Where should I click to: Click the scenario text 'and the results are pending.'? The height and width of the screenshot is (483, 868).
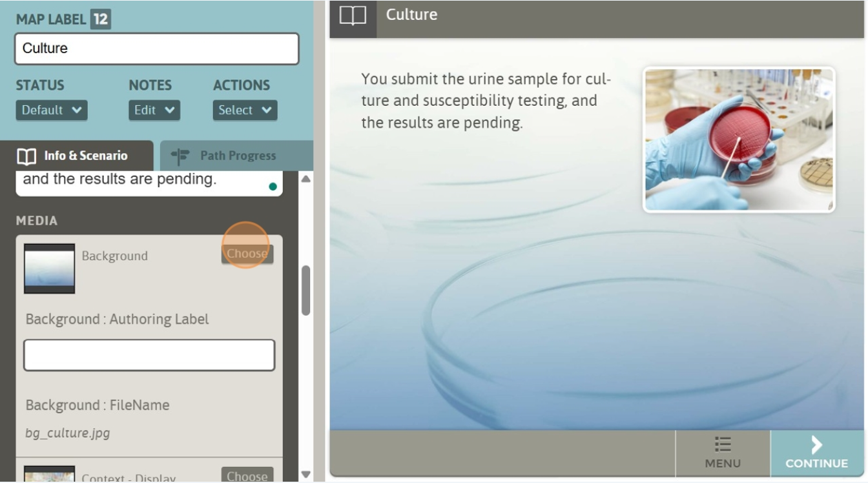[119, 179]
